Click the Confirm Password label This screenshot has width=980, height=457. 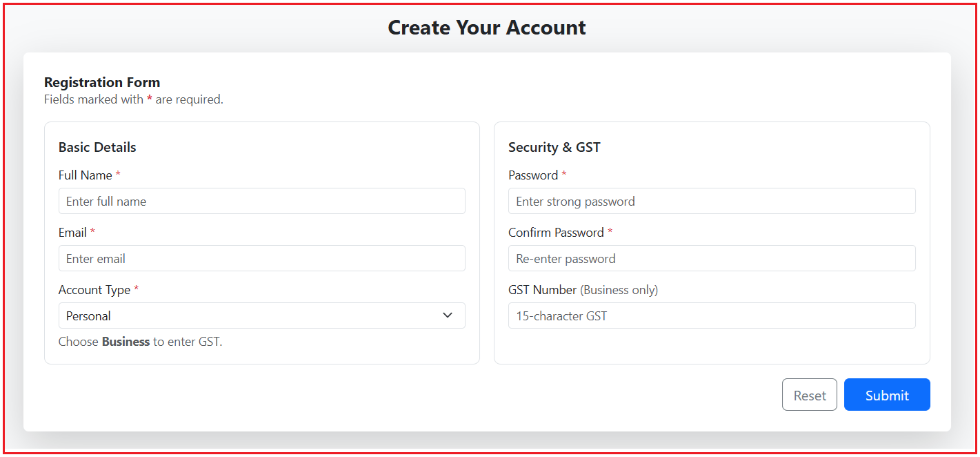coord(556,232)
